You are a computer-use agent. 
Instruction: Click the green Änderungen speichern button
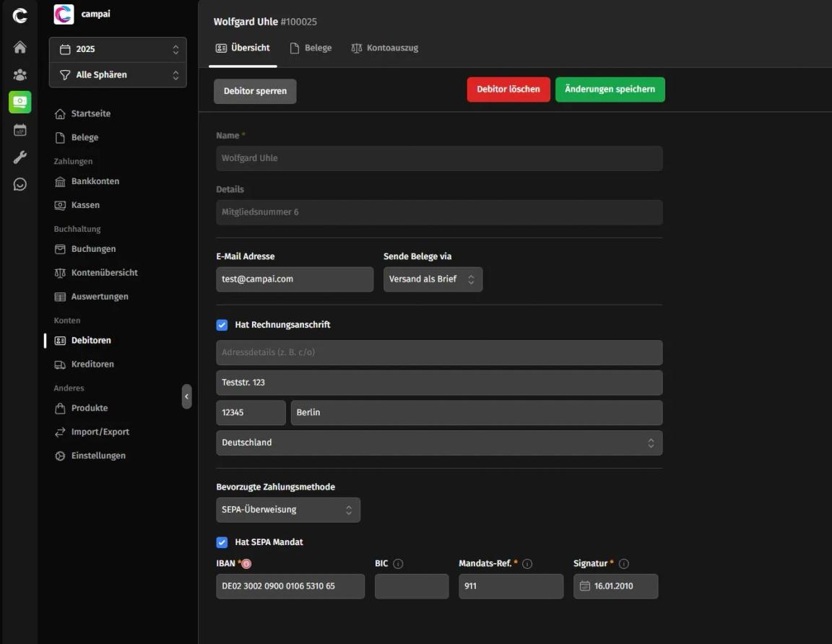610,89
